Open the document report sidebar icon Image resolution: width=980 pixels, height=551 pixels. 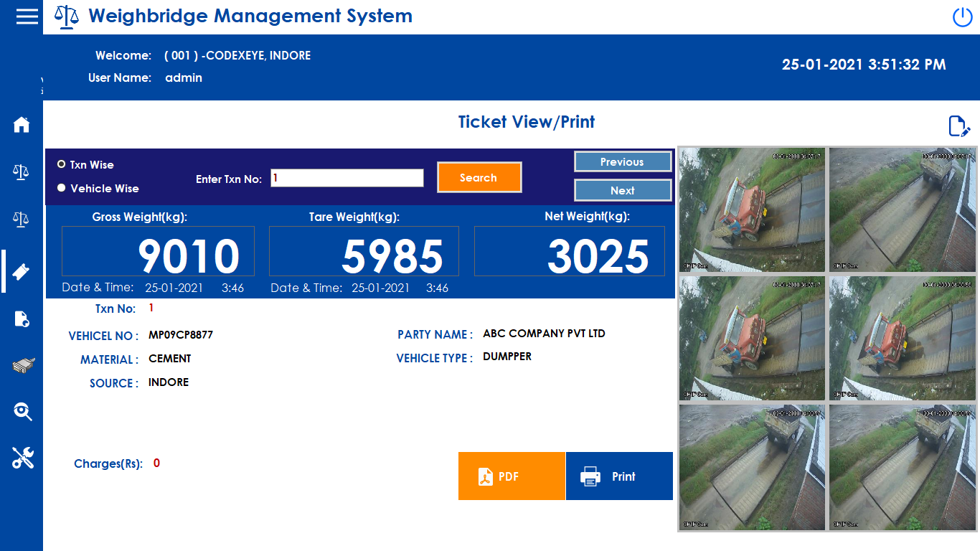point(22,319)
